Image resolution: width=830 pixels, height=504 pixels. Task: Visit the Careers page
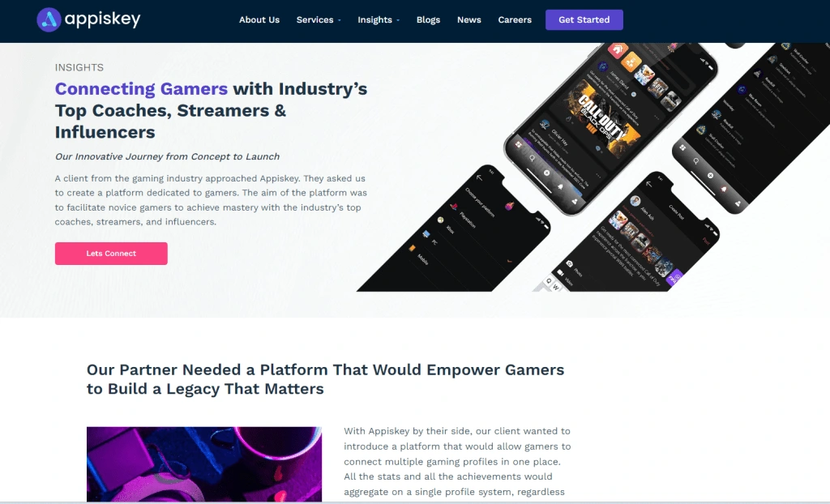point(515,19)
